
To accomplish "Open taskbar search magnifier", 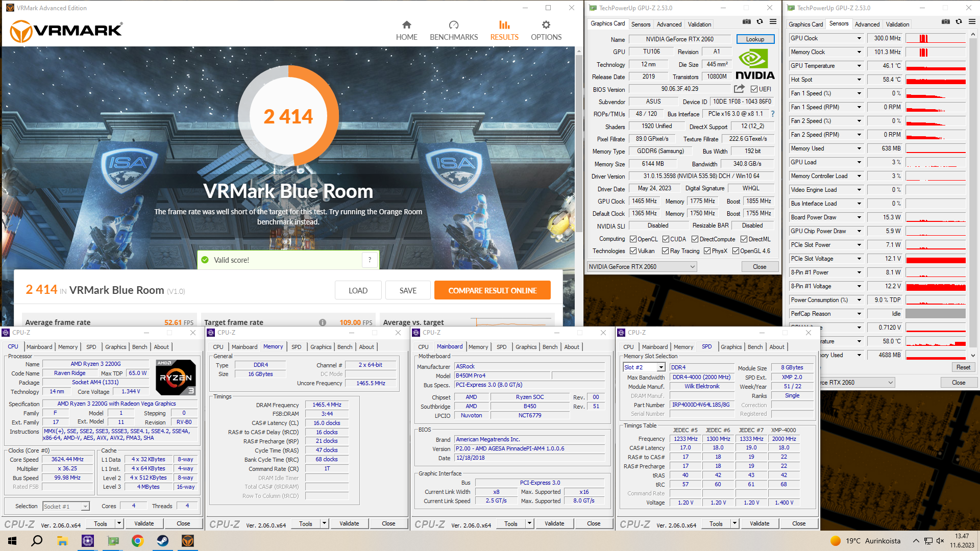I will coord(37,541).
